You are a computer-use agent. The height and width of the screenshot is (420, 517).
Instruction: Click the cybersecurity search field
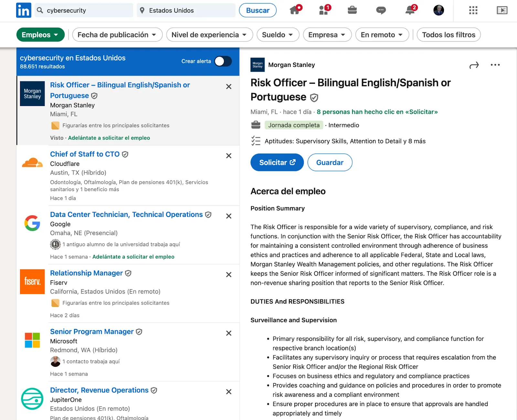84,10
